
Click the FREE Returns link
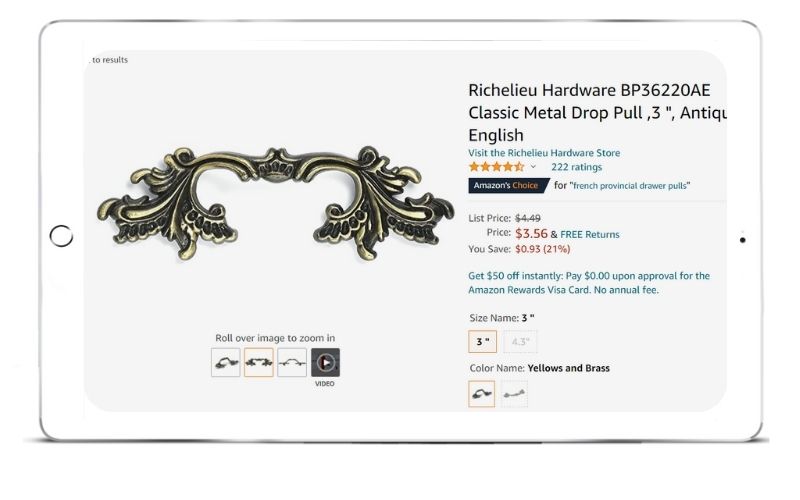[x=590, y=234]
